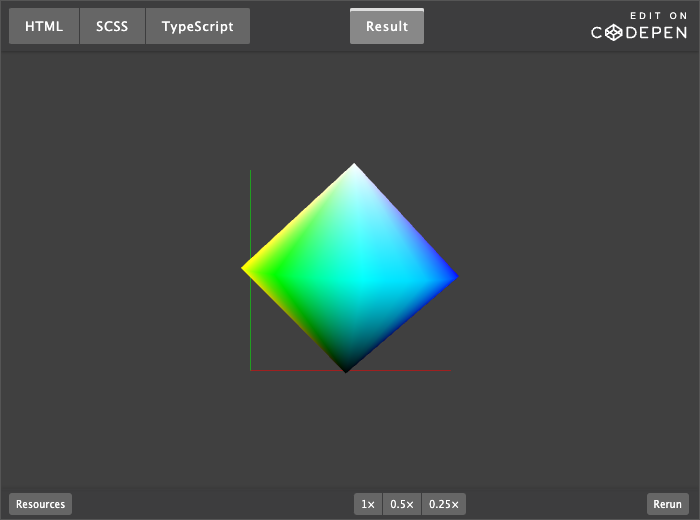Open the Resources button
The width and height of the screenshot is (700, 520).
coord(40,504)
